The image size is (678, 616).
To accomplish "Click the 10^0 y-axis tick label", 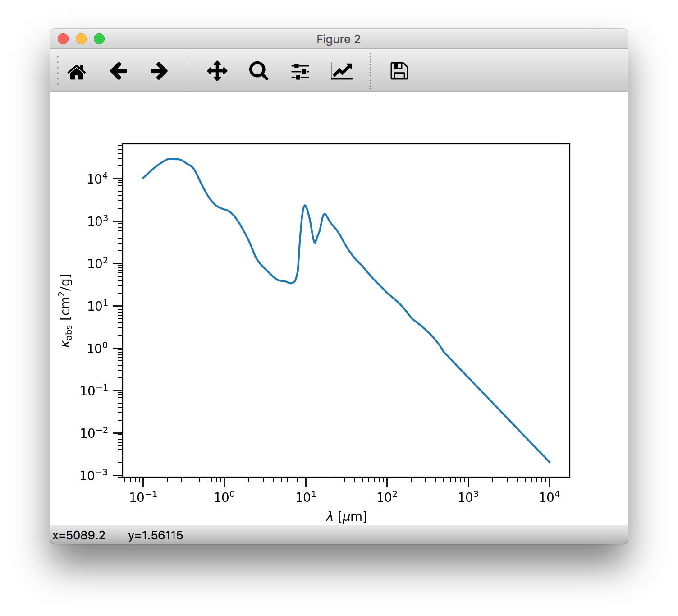I will (97, 348).
